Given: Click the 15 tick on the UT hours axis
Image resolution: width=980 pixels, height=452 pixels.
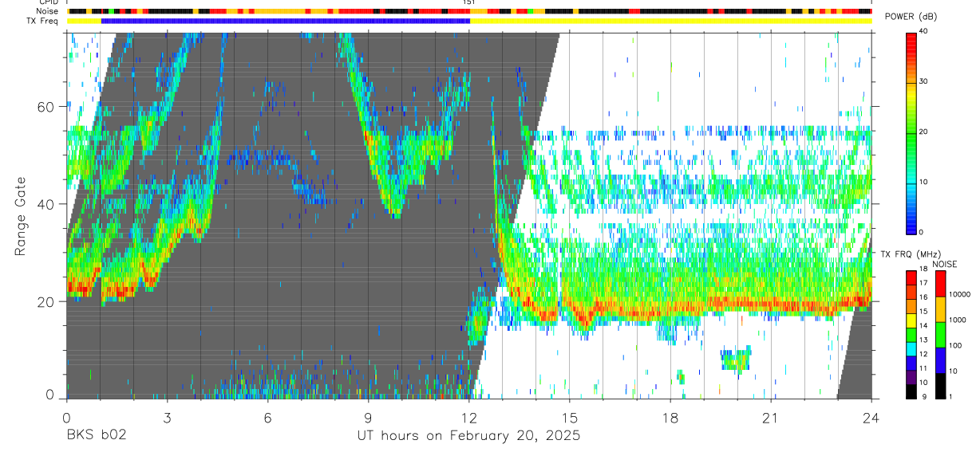Looking at the screenshot, I should [x=569, y=418].
